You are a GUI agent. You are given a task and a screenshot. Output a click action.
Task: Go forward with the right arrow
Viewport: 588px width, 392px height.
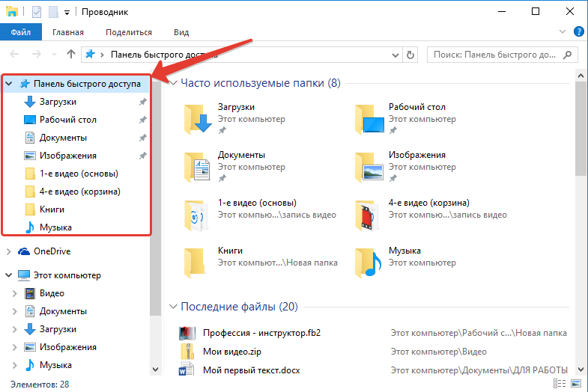coord(37,55)
